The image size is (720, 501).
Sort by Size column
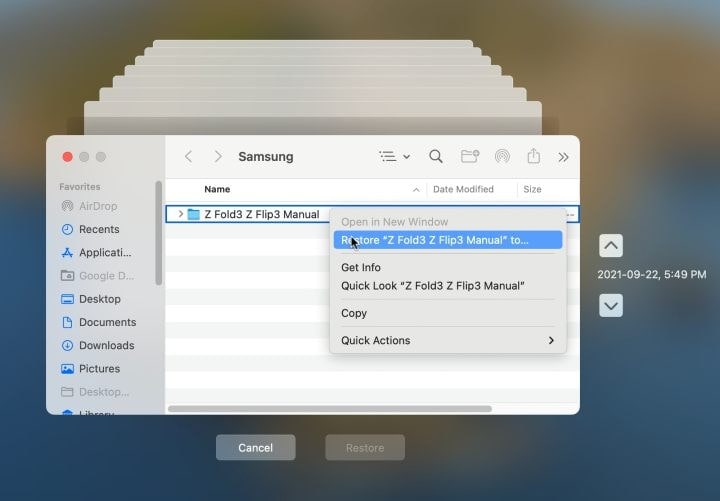pyautogui.click(x=532, y=189)
